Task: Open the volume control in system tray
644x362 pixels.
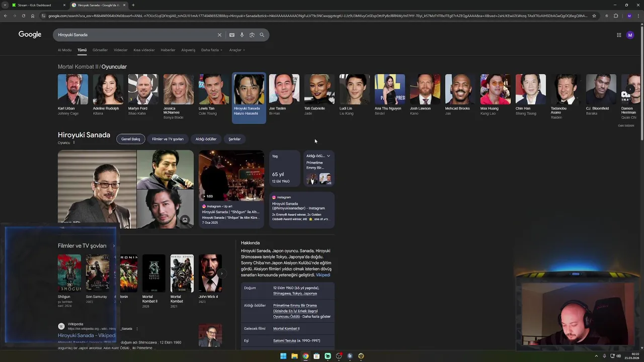Action: 619,356
